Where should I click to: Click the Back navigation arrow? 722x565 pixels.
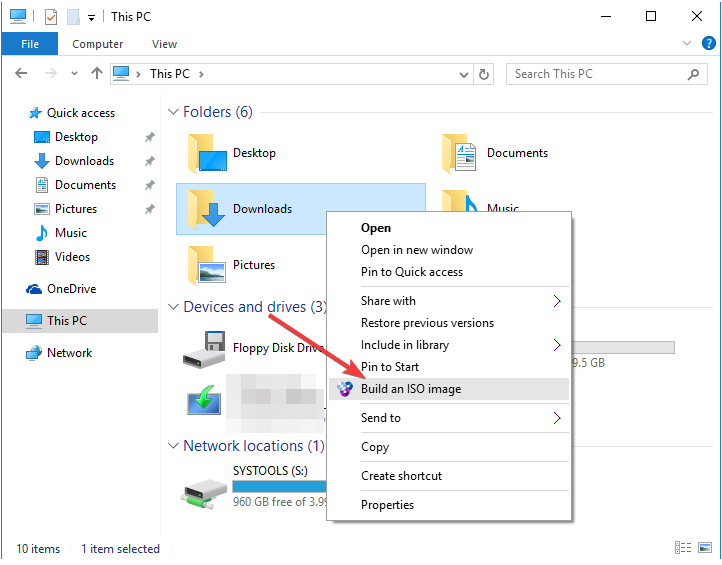click(x=21, y=73)
